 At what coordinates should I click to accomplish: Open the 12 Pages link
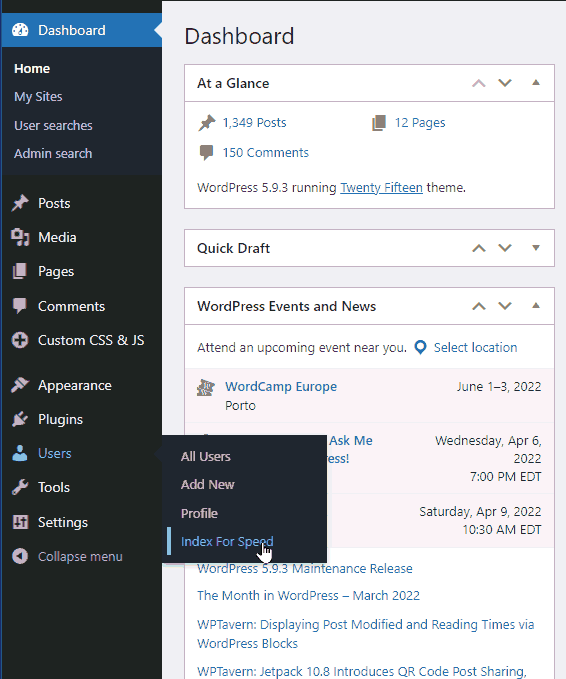coord(420,123)
